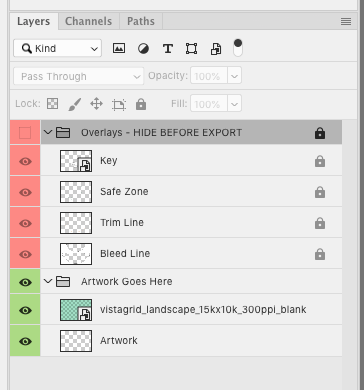Select the vistagrid_landscape layer thumbnail

pos(76,310)
